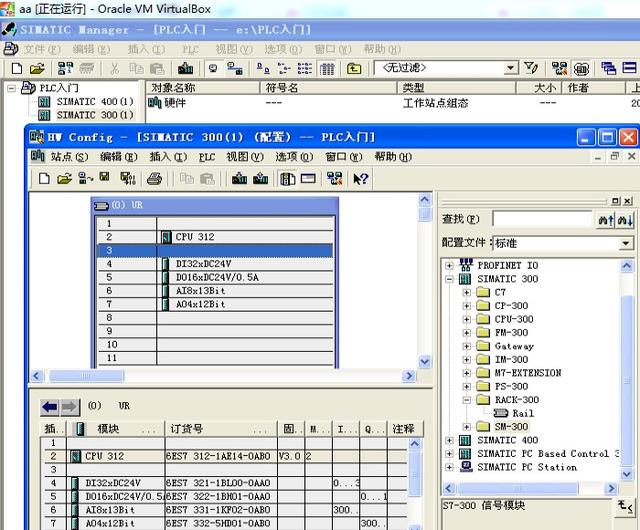Click Save icon in HW Config toolbar

(x=104, y=176)
